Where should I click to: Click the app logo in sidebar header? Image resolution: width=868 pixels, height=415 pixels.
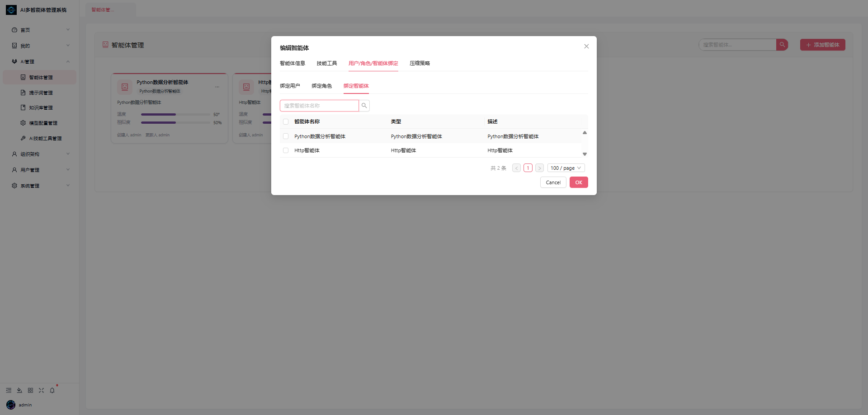(11, 10)
